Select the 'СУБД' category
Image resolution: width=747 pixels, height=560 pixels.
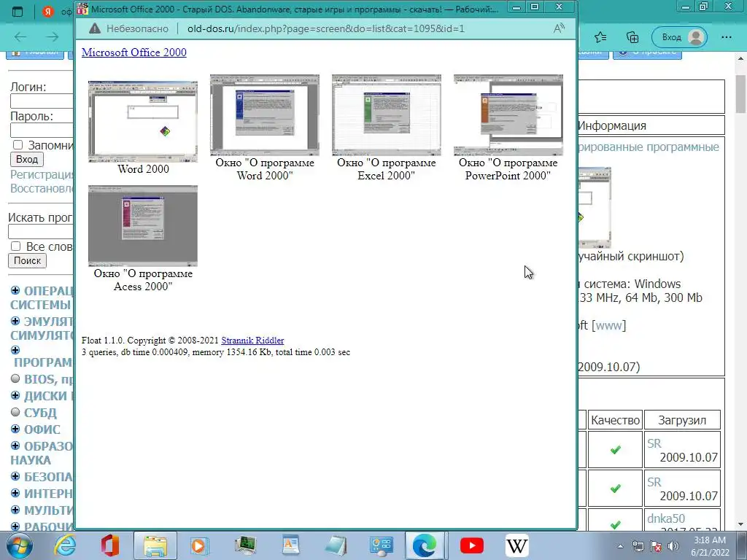tap(40, 413)
